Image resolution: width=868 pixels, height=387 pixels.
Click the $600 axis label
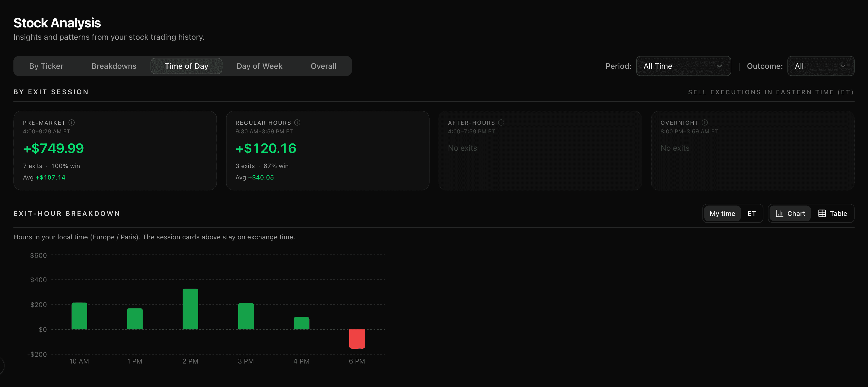[38, 255]
